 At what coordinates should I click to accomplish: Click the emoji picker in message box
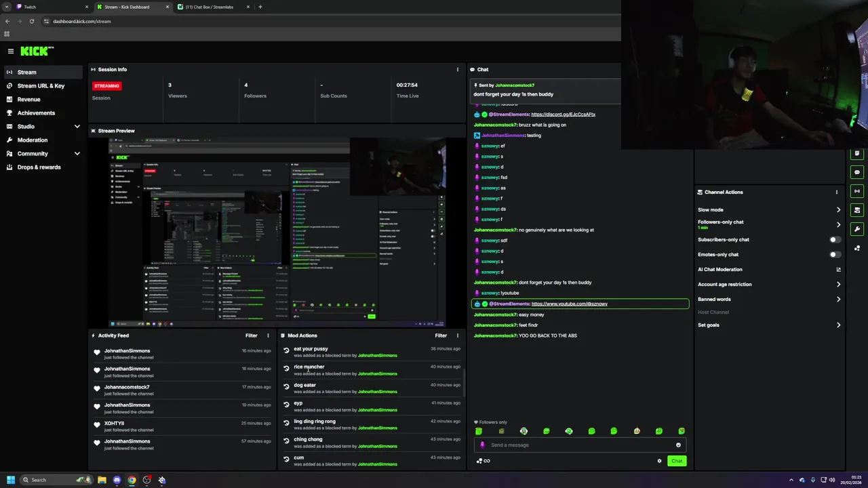coord(678,445)
